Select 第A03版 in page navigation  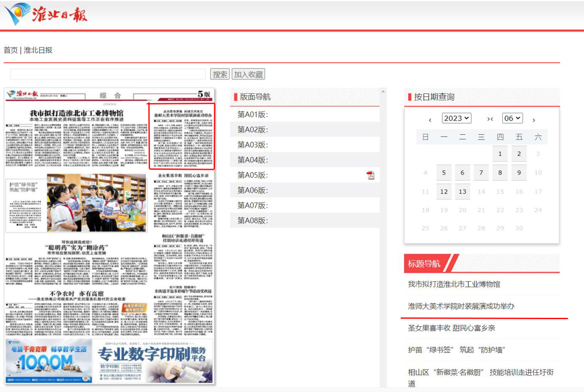point(252,145)
